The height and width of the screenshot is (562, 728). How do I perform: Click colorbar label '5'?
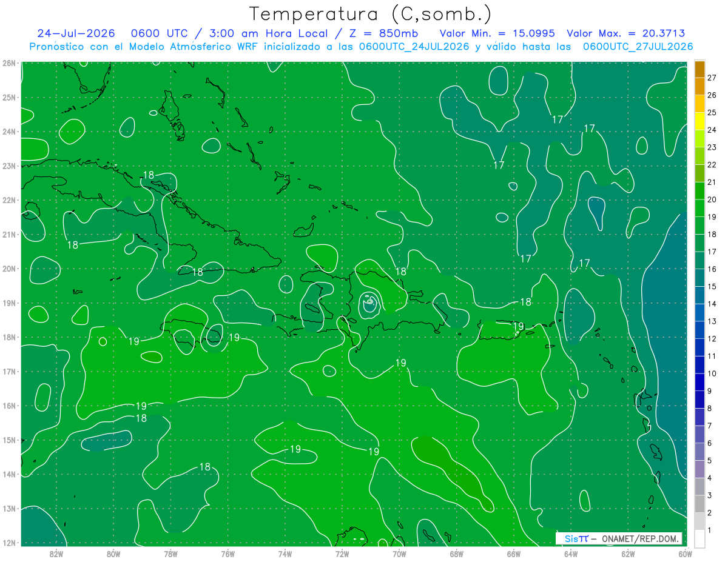(x=710, y=461)
